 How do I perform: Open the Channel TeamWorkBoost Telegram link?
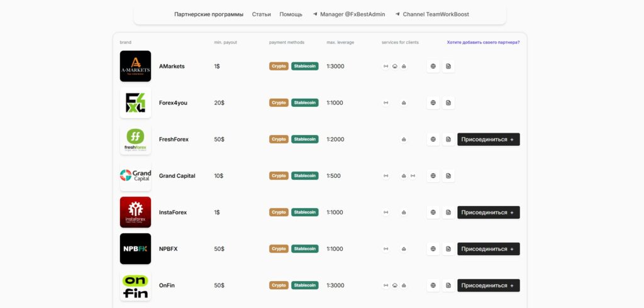(x=432, y=14)
